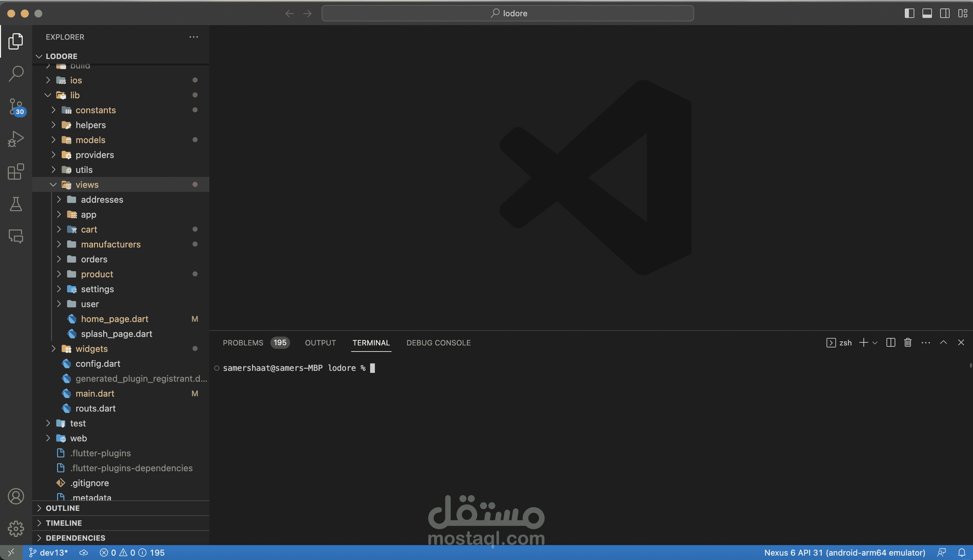Expand the DEPENDENCIES section
This screenshot has height=560, width=973.
[x=121, y=538]
